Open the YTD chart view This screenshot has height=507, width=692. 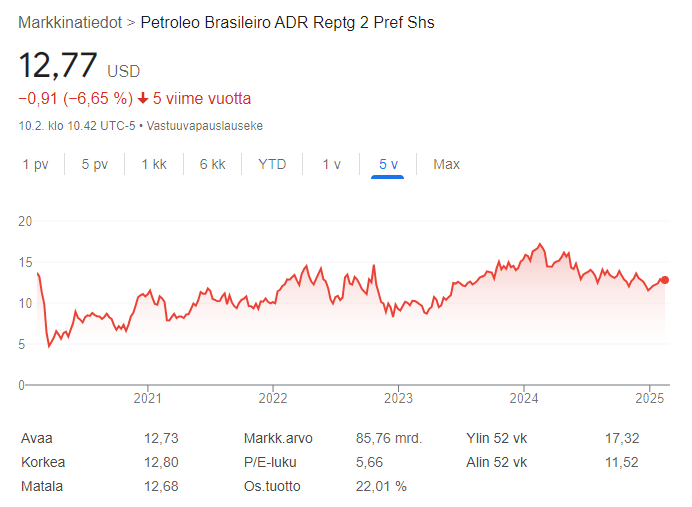click(272, 164)
